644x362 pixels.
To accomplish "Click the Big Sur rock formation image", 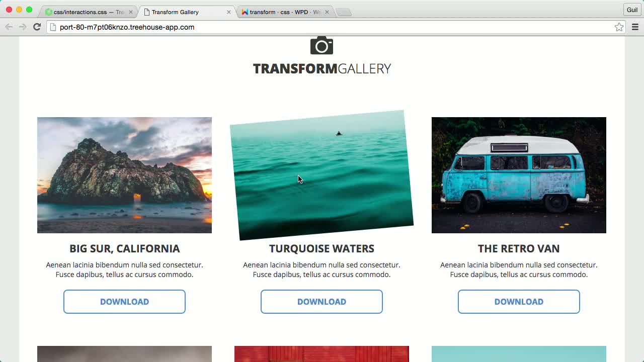I will 124,175.
